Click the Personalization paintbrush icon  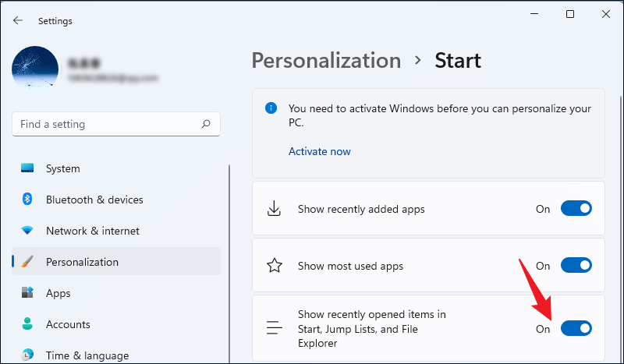27,261
